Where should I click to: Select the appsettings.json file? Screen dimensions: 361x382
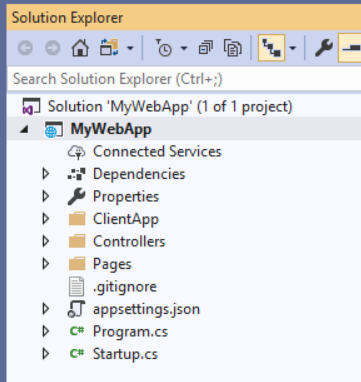click(147, 309)
